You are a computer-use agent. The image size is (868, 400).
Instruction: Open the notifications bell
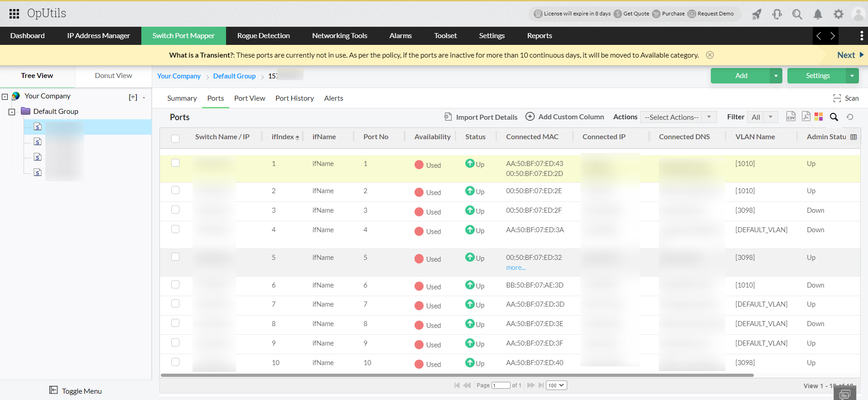point(818,14)
